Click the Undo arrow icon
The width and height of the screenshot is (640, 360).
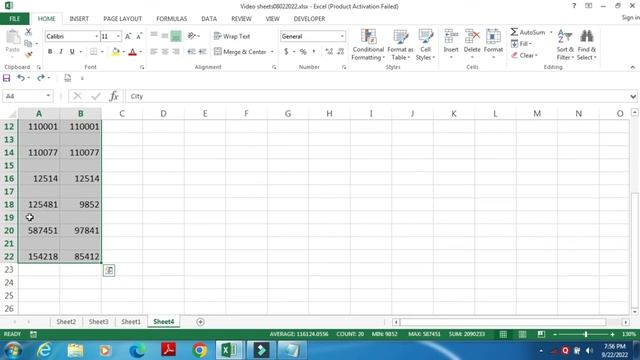[20, 78]
